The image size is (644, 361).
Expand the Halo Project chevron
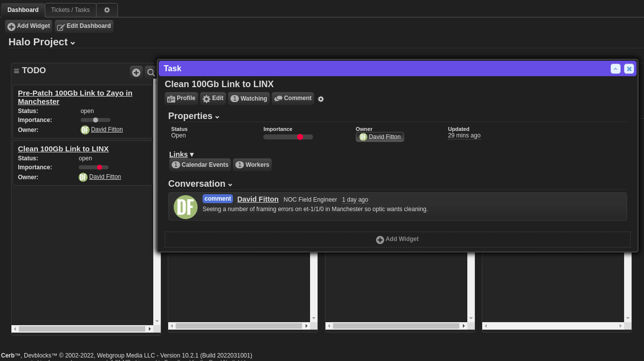click(x=73, y=43)
